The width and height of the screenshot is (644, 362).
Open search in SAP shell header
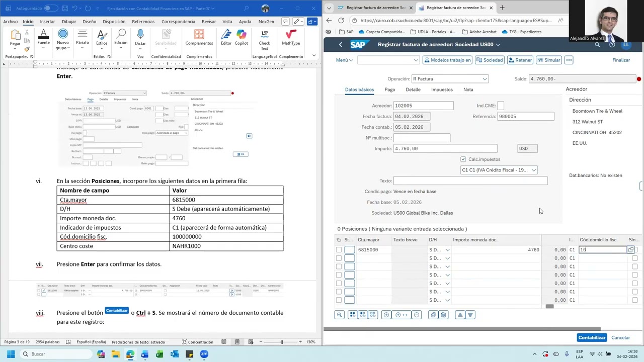[x=597, y=45]
